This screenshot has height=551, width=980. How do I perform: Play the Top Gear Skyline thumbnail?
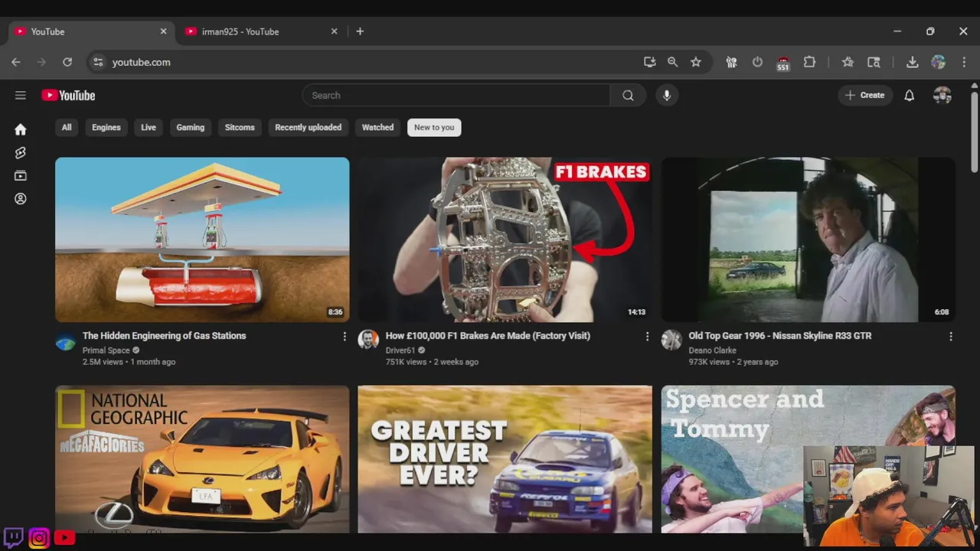pyautogui.click(x=808, y=240)
